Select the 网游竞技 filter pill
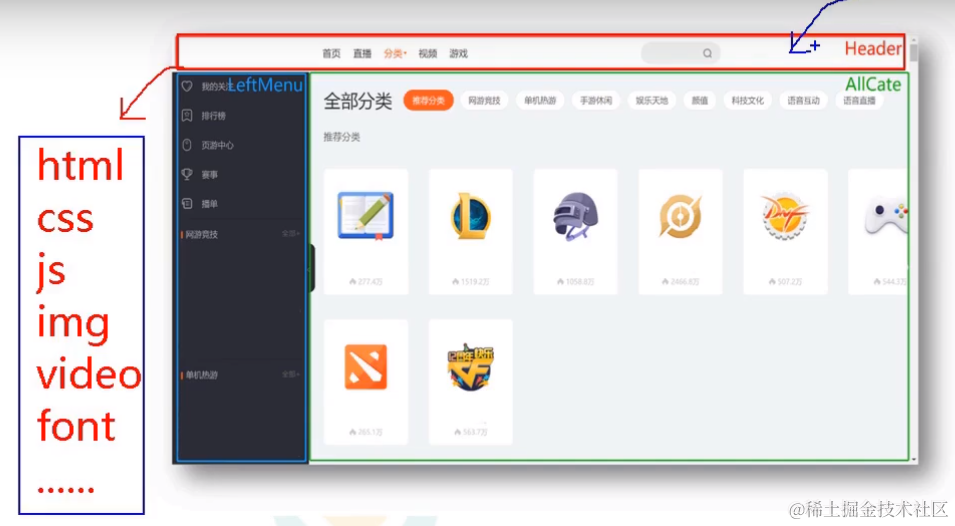This screenshot has width=955, height=526. (484, 100)
